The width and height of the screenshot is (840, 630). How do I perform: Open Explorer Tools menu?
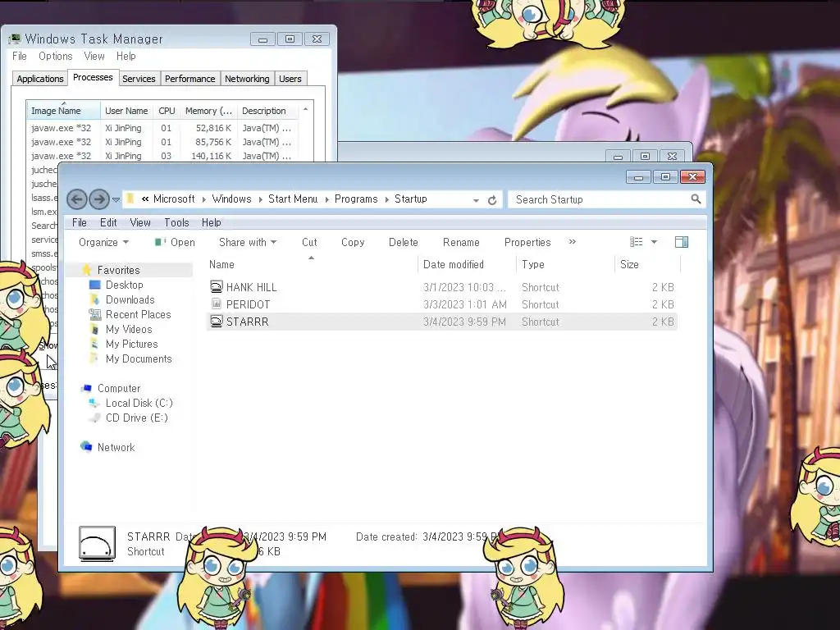tap(176, 222)
